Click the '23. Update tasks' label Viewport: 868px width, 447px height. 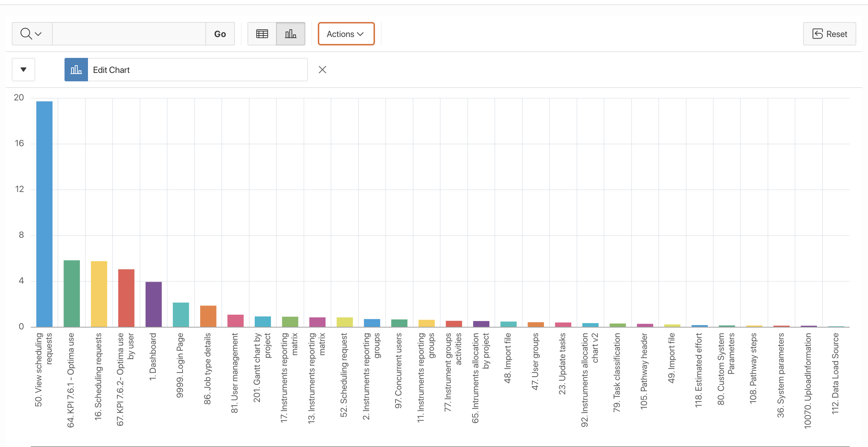(x=562, y=363)
